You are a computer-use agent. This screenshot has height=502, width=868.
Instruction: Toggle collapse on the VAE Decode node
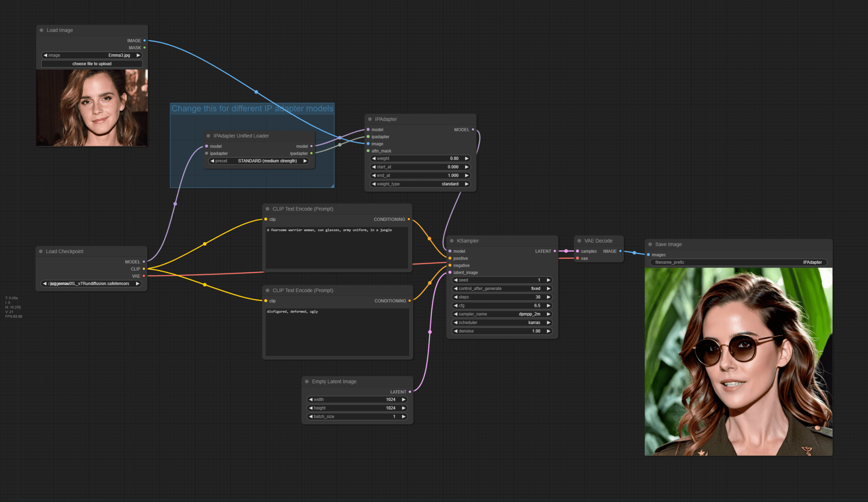(x=579, y=241)
